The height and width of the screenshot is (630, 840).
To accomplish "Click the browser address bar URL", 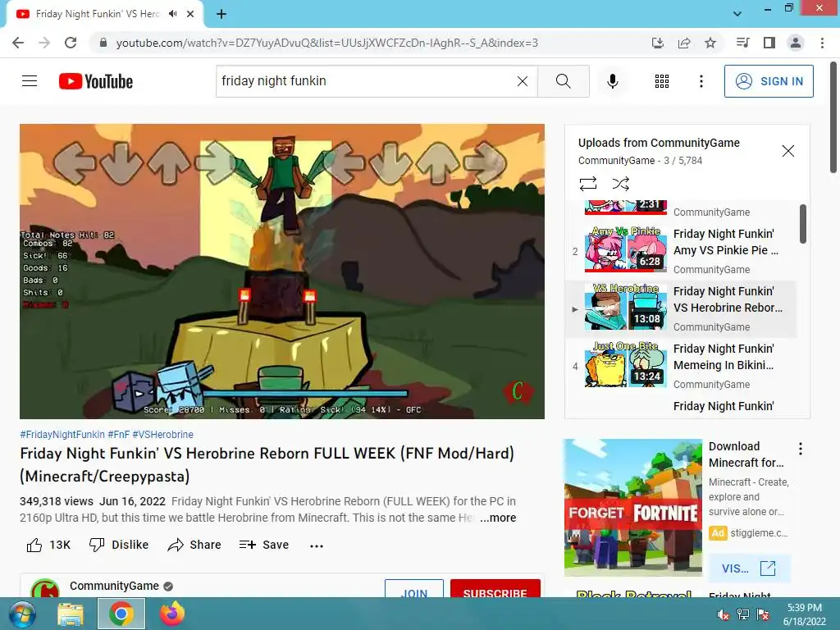I will tap(326, 43).
